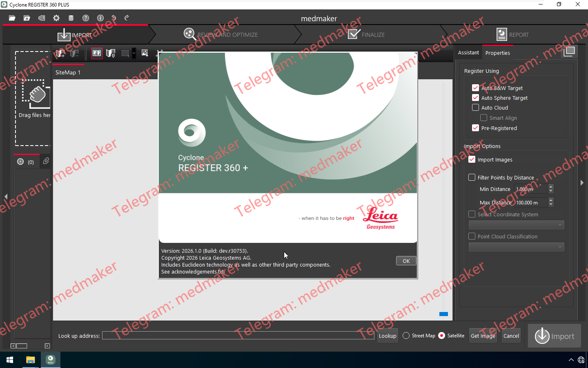Click the redo arrow icon
This screenshot has height=368, width=588.
(127, 18)
